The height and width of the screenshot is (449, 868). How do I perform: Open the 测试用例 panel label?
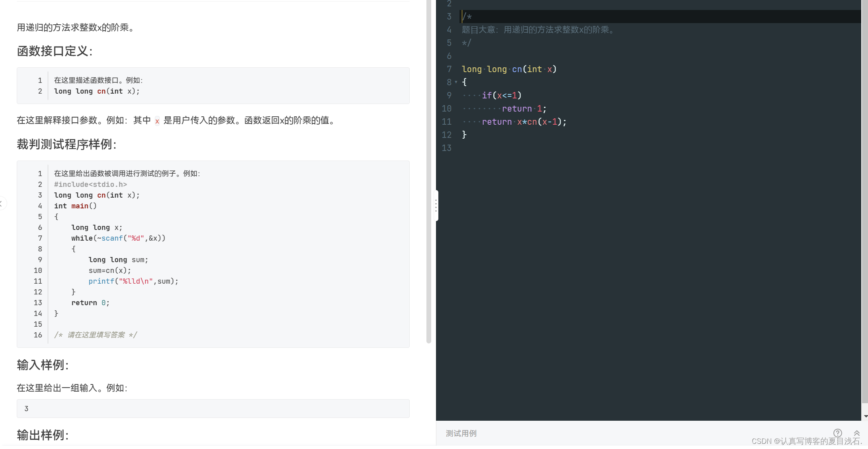[461, 433]
